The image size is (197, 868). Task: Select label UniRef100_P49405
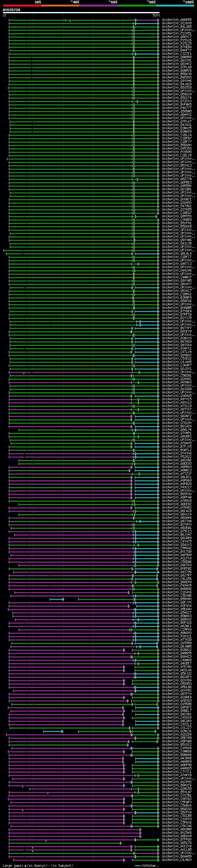tap(177, 585)
